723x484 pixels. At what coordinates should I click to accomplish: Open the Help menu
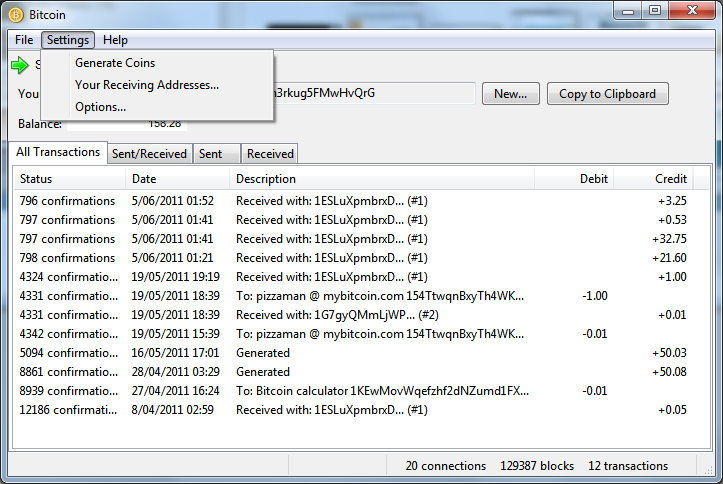tap(115, 40)
